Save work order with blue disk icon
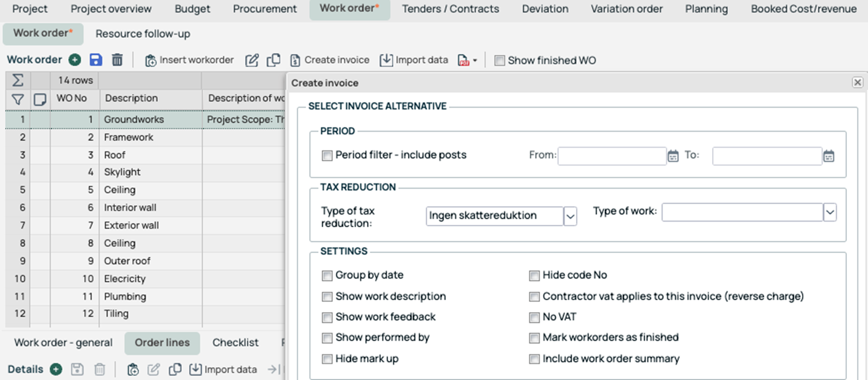 point(96,60)
